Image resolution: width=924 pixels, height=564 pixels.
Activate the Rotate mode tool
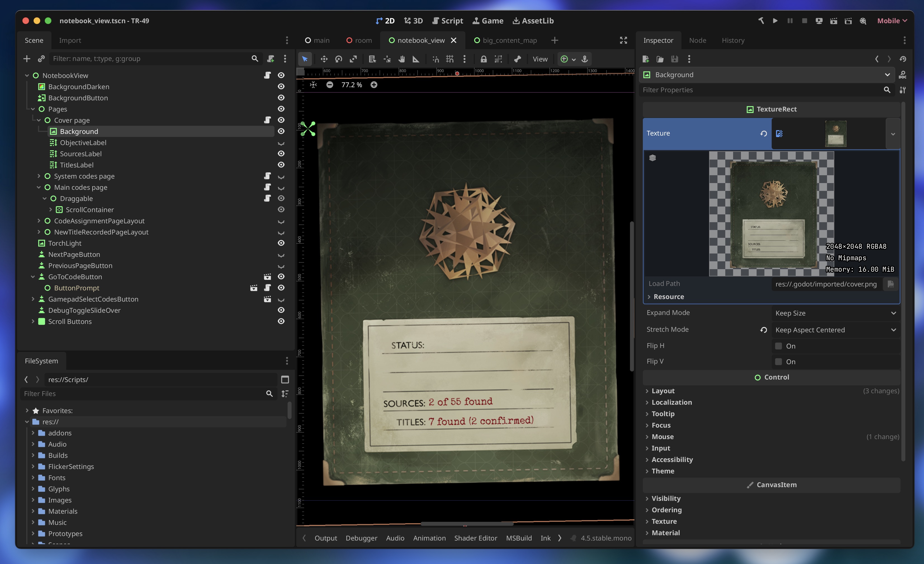click(339, 59)
